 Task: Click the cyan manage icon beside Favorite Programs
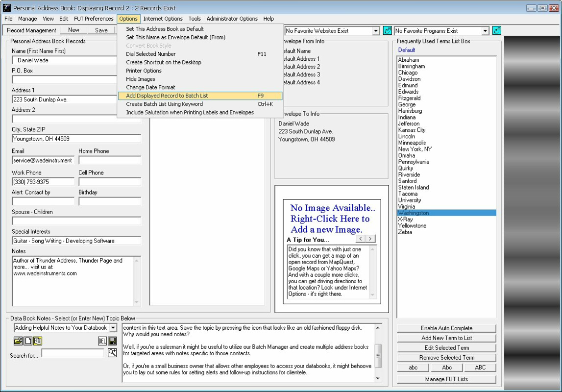(497, 31)
